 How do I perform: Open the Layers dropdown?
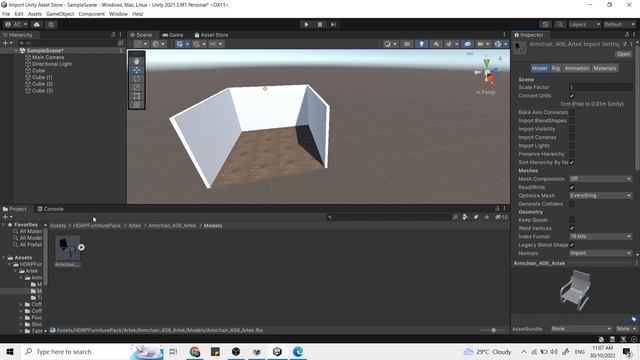tap(584, 24)
